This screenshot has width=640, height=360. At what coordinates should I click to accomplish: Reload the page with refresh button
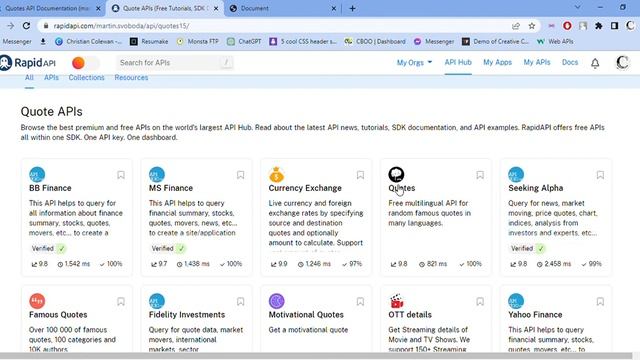(26, 26)
